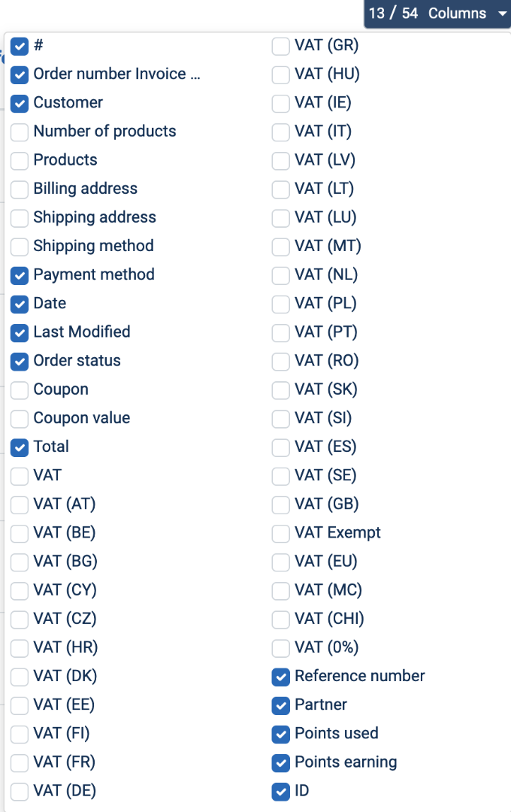Enable the VAT Exempt column
The height and width of the screenshot is (812, 511).
click(x=280, y=533)
